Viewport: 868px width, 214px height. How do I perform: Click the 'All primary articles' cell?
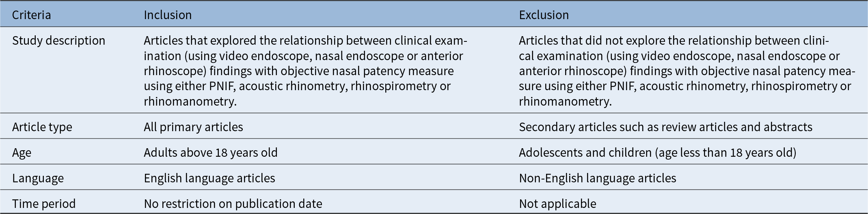[x=193, y=127]
